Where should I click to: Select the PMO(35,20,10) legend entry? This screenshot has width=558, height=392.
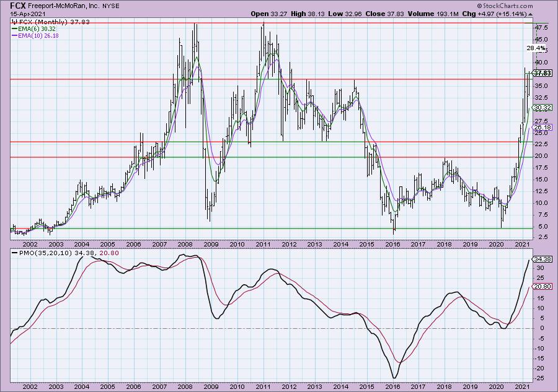(x=65, y=253)
